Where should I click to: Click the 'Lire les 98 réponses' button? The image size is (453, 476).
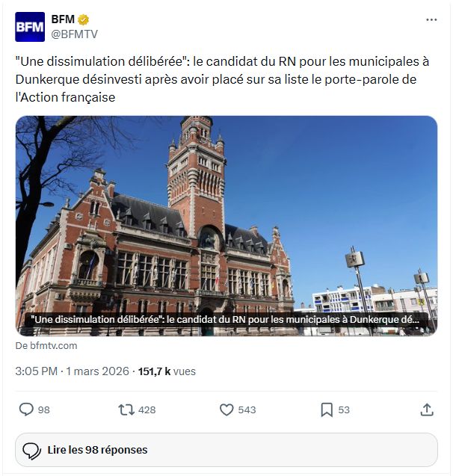click(226, 450)
